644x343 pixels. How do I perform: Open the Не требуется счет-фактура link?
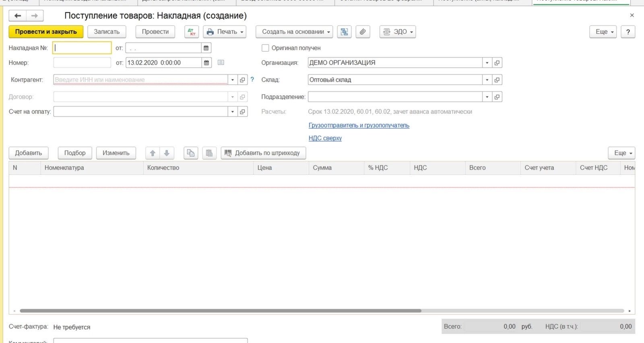pos(72,327)
